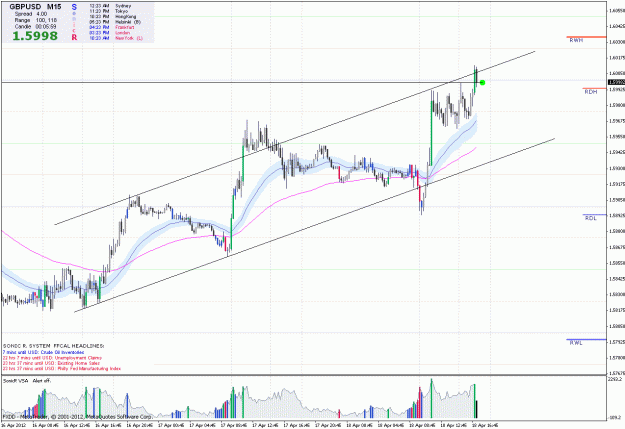
Task: Click the M15 timeframe label
Action: 54,7
